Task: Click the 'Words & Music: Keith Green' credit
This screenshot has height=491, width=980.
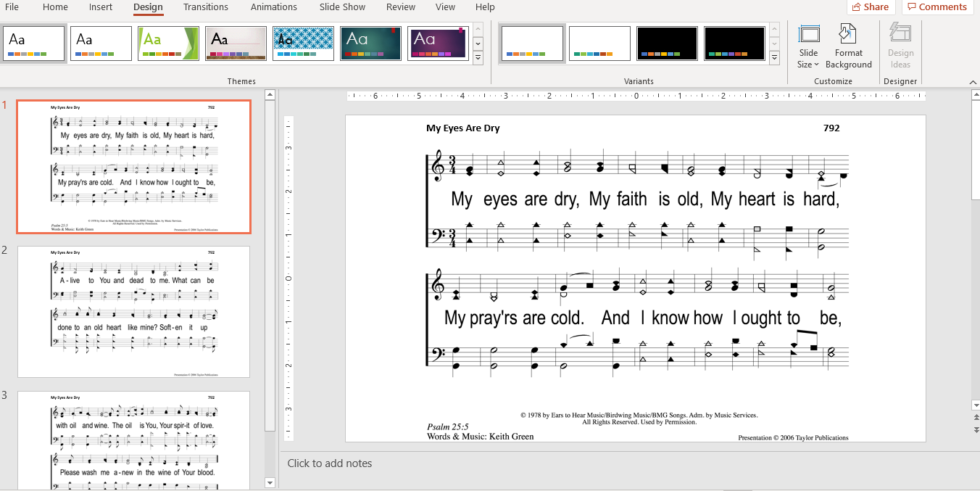Action: 481,437
